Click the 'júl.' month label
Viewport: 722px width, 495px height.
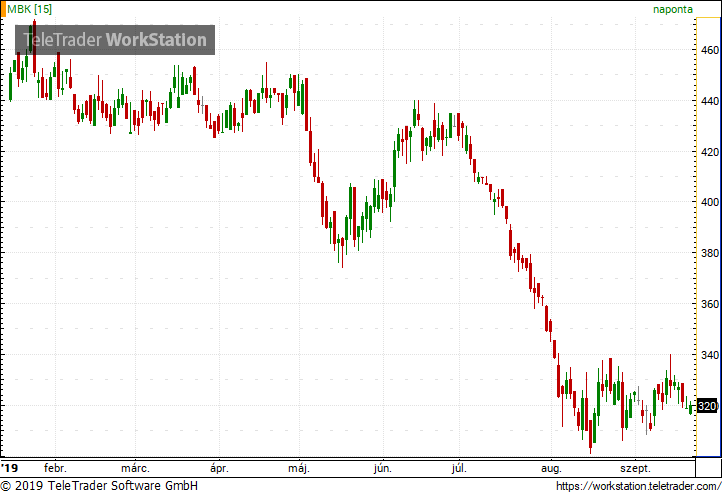click(459, 469)
